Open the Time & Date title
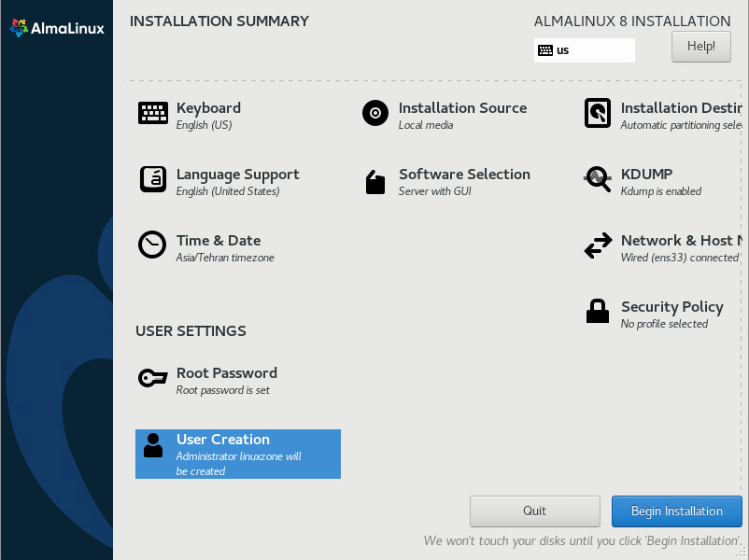Screen dimensions: 749x560 219,240
